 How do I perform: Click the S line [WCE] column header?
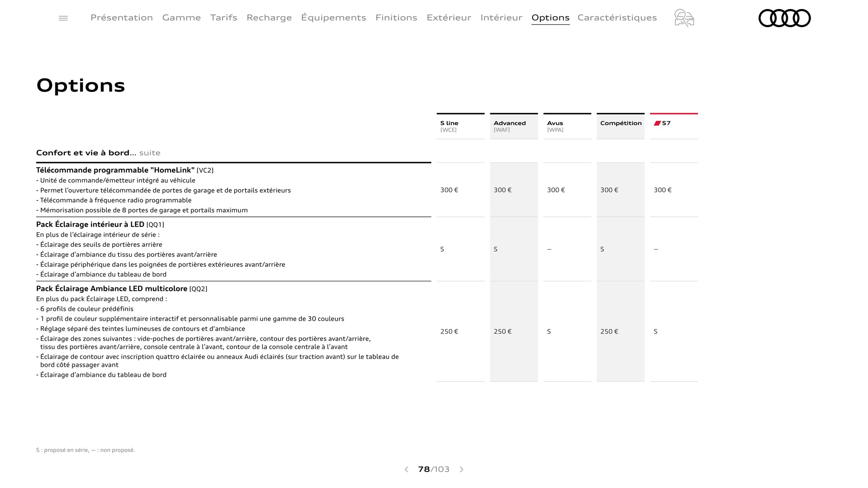[460, 126]
